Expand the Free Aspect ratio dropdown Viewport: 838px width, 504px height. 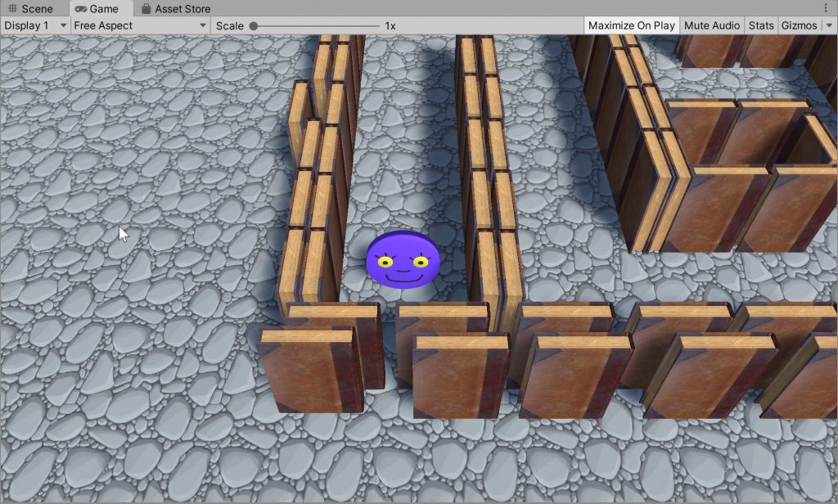140,25
